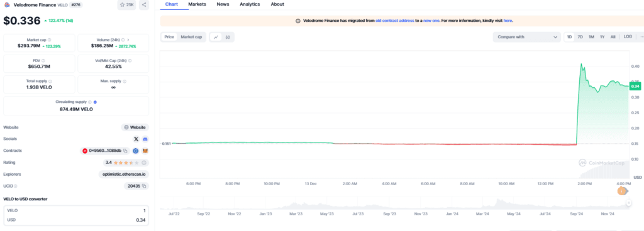Copy the 0x9560...1088db contract address
The width and height of the screenshot is (644, 231).
pos(125,151)
